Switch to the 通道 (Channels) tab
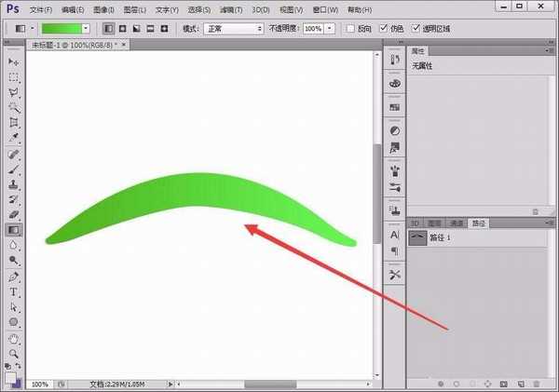Screen dimensions: 559x392 click(x=457, y=223)
